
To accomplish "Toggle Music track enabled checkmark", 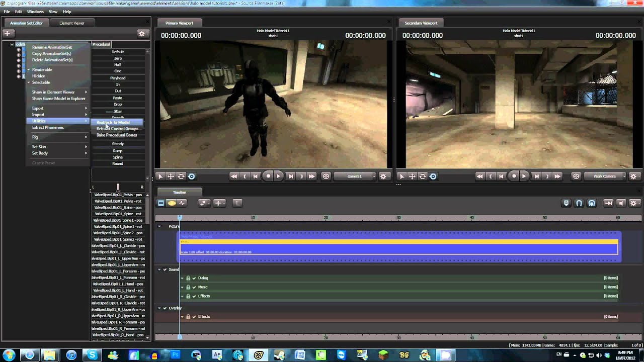I will click(194, 287).
